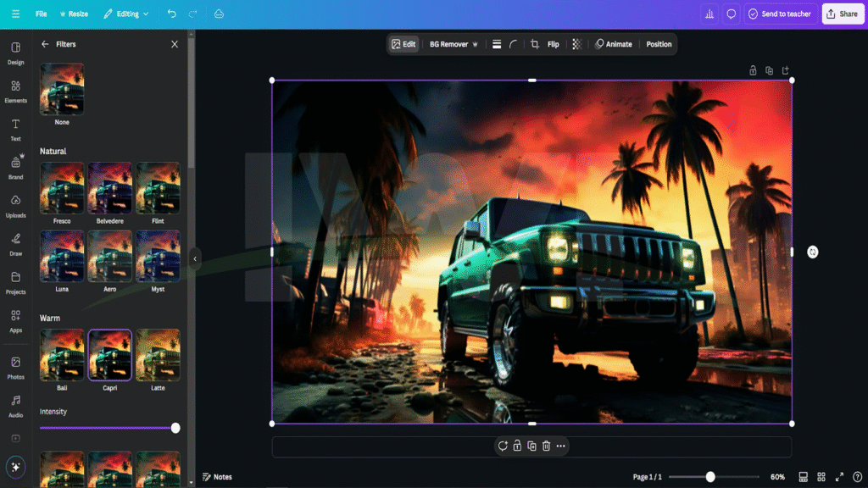Lock element in floating toolbar
This screenshot has width=868, height=488.
pos(517,446)
